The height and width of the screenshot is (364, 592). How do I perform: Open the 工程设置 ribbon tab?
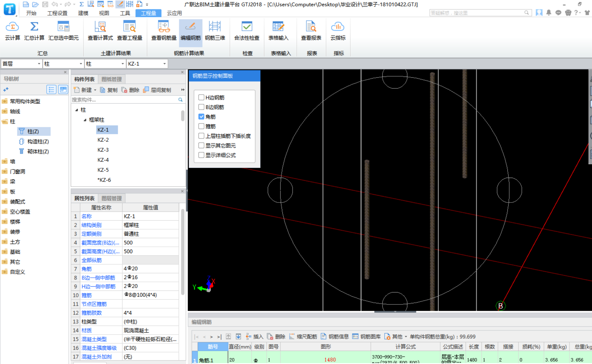click(x=57, y=13)
